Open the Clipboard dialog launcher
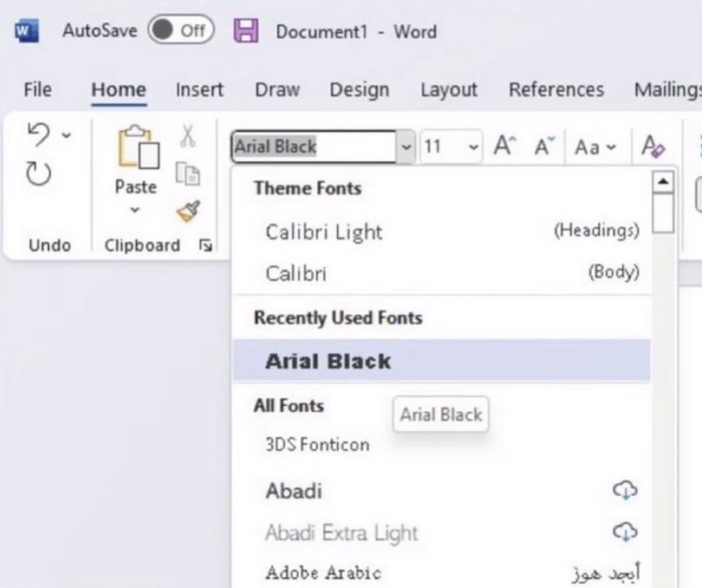The image size is (702, 588). pos(206,245)
